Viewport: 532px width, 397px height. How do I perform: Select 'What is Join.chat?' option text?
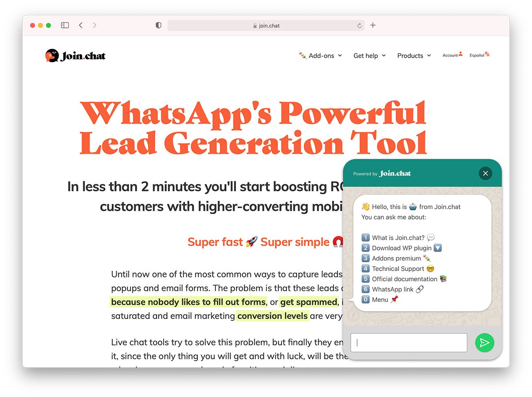coord(398,237)
